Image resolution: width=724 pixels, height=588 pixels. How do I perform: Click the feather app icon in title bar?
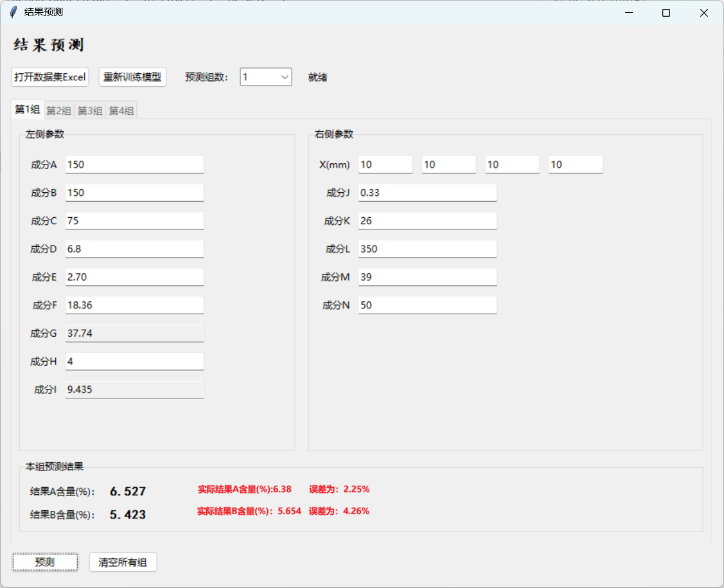tap(13, 13)
